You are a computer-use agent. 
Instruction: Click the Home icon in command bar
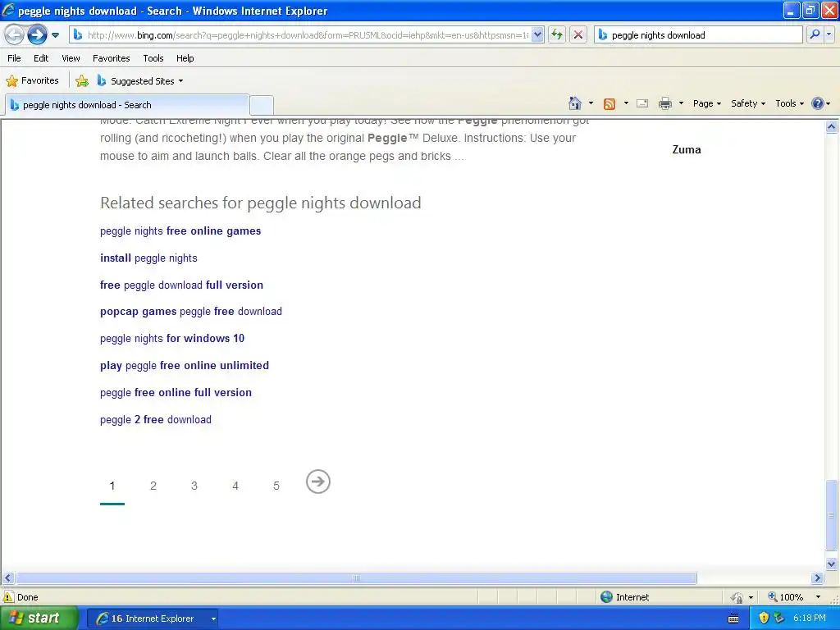click(x=575, y=103)
